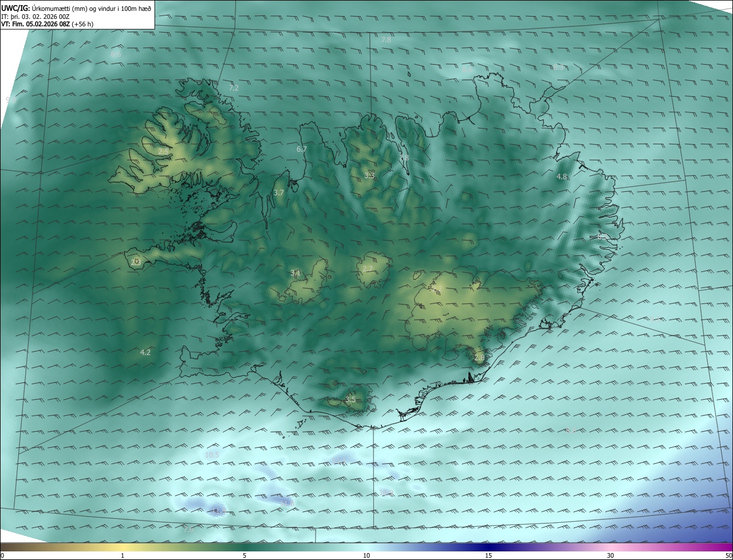
Task: Click the 7.2 value north of Westfjords
Action: pyautogui.click(x=234, y=88)
